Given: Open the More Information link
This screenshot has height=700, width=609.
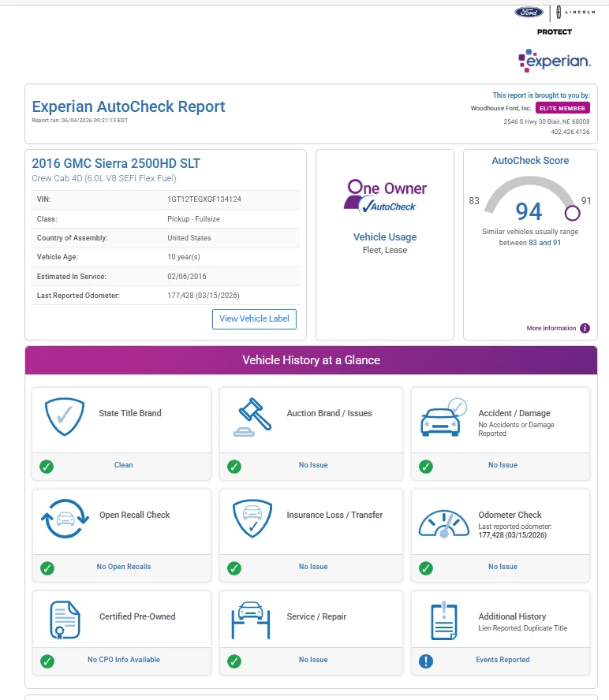Looking at the screenshot, I should point(551,328).
